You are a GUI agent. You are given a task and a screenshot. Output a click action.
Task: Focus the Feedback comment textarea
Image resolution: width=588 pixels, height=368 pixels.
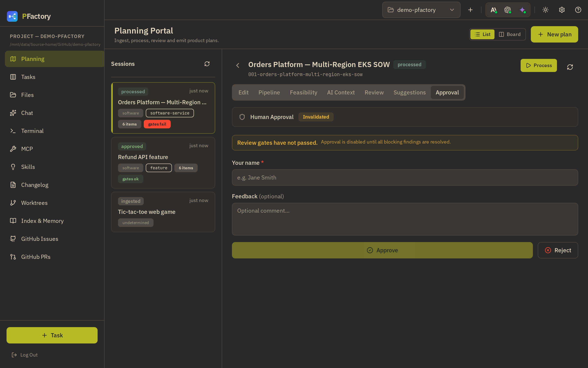click(405, 219)
